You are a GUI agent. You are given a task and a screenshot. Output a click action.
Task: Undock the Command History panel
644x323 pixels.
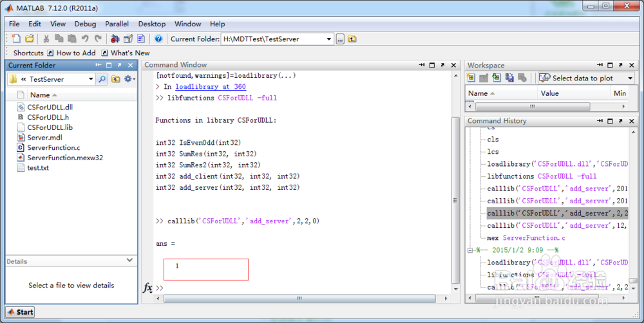tap(621, 121)
